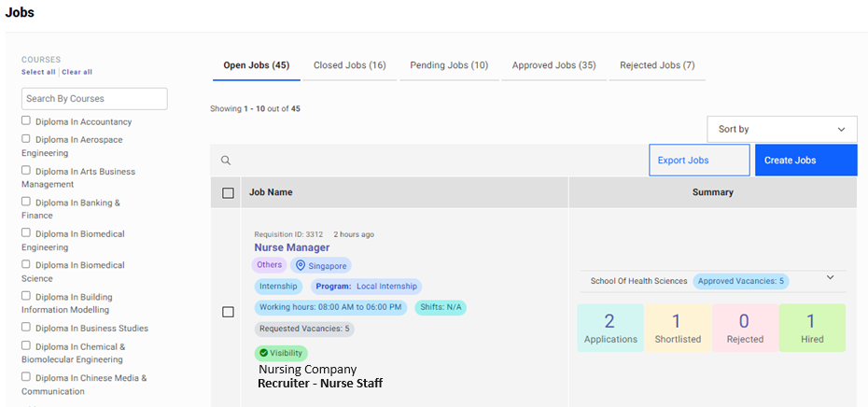Click the Program: Local Internship tag
The width and height of the screenshot is (868, 407).
pyautogui.click(x=366, y=287)
